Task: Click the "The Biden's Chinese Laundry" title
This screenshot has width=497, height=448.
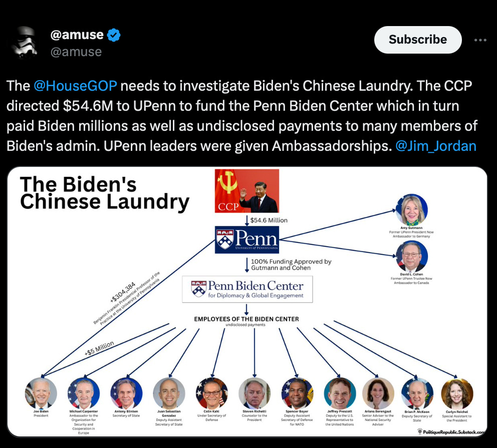Action: pos(105,193)
